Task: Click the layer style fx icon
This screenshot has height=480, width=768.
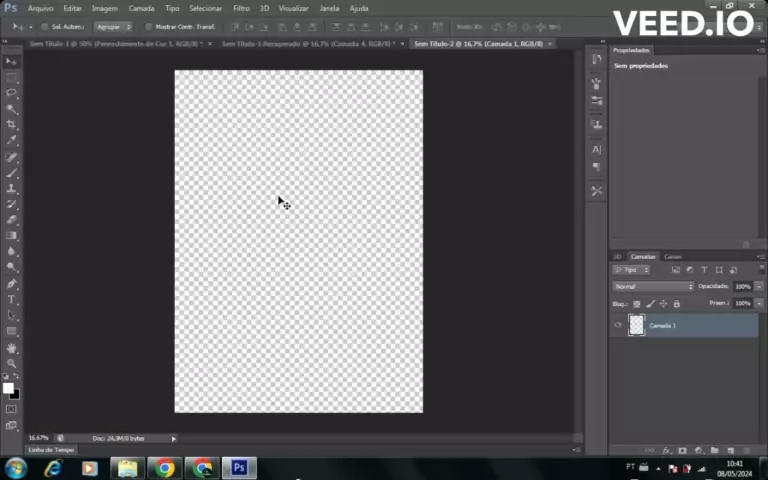Action: click(666, 450)
